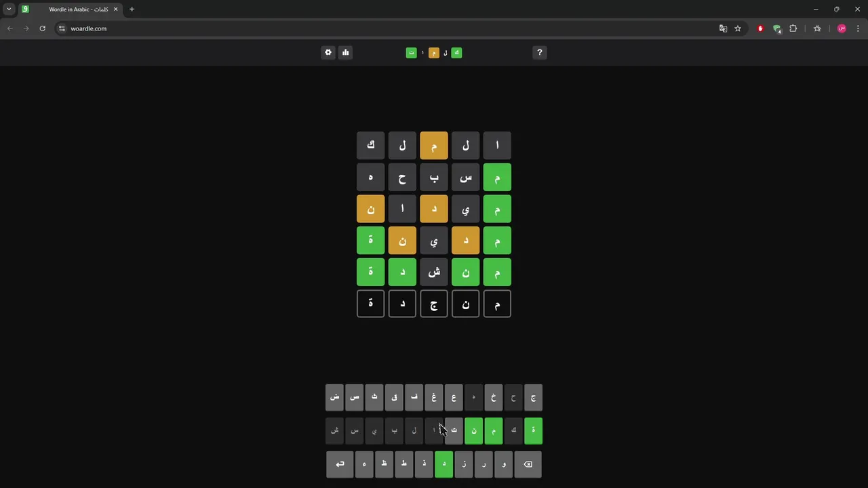Tap the ع key

click(454, 397)
